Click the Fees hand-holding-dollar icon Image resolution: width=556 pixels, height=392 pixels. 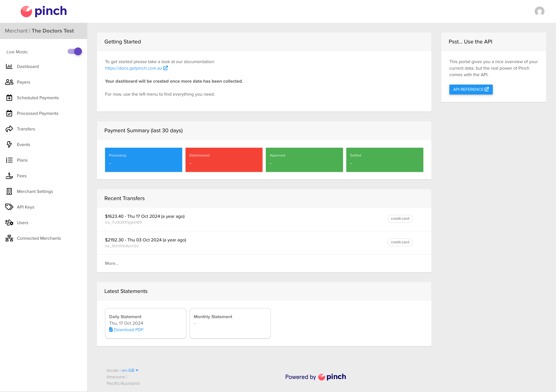tap(9, 176)
